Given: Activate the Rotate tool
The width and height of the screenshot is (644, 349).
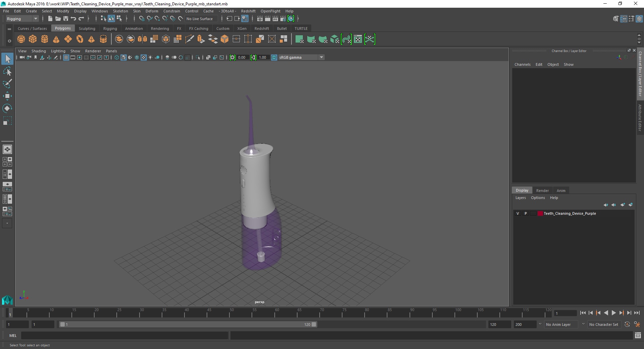Looking at the screenshot, I should [x=7, y=108].
